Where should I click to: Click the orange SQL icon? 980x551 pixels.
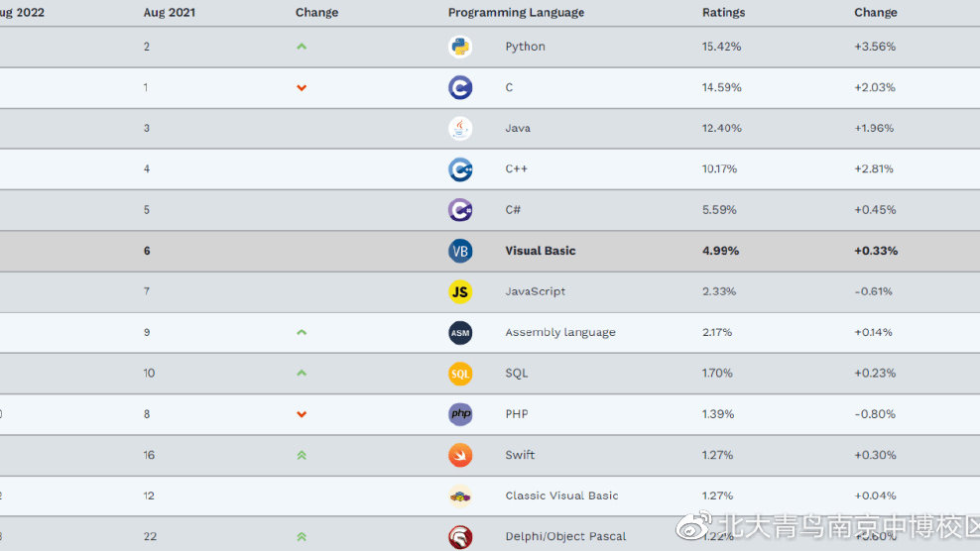click(x=460, y=374)
